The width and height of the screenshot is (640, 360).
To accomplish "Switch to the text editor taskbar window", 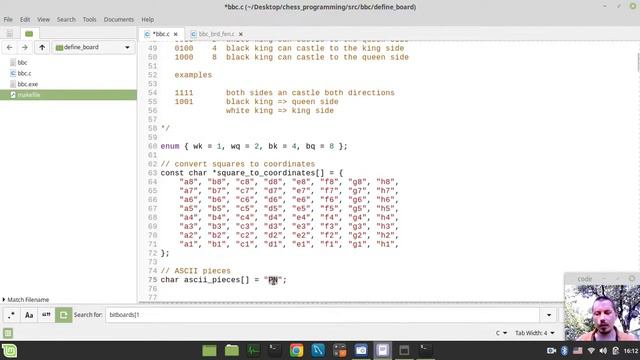I will coord(382,350).
